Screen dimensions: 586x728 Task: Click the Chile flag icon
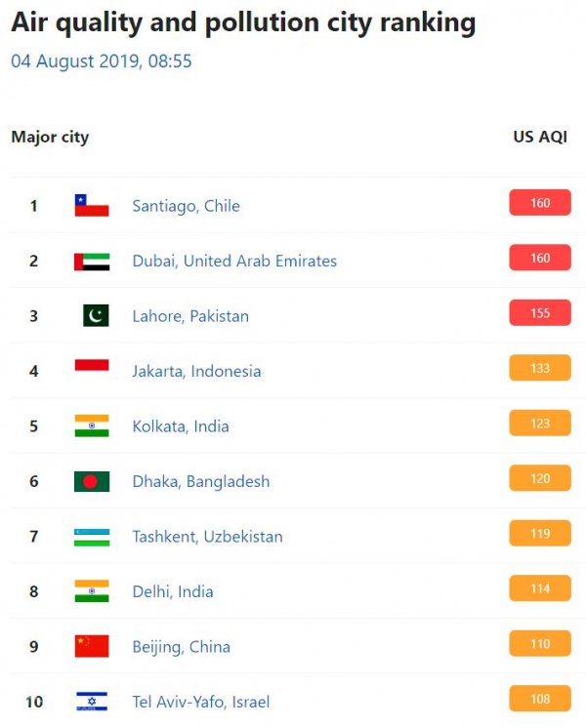[92, 206]
